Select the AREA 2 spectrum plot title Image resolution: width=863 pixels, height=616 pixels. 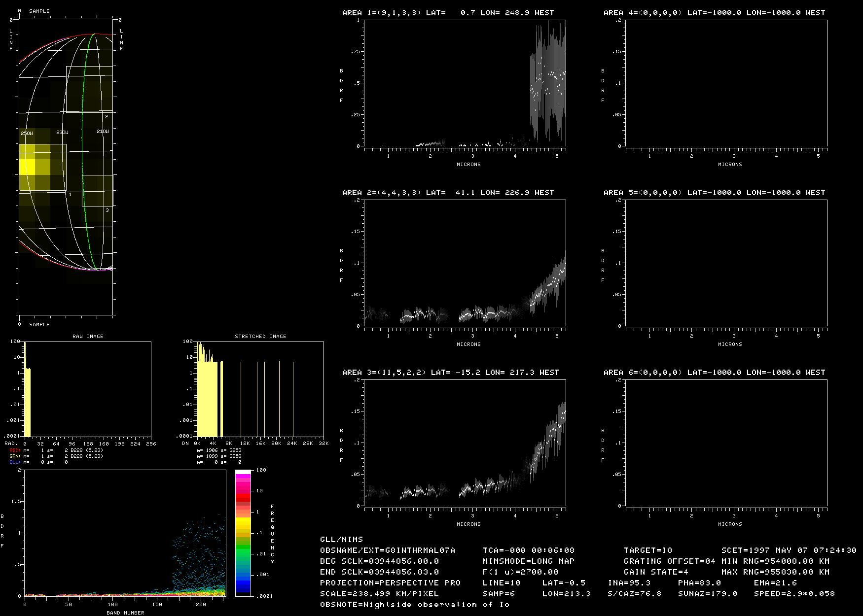(x=448, y=193)
